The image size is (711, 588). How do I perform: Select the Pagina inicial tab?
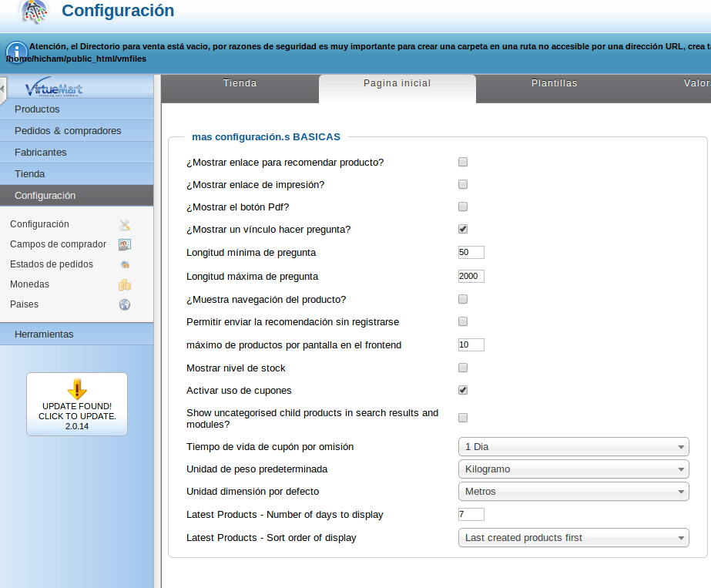click(x=397, y=89)
